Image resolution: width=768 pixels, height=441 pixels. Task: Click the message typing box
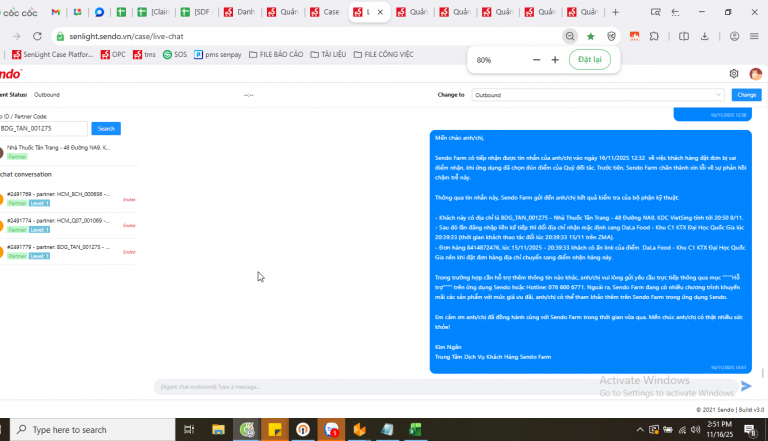(446, 387)
